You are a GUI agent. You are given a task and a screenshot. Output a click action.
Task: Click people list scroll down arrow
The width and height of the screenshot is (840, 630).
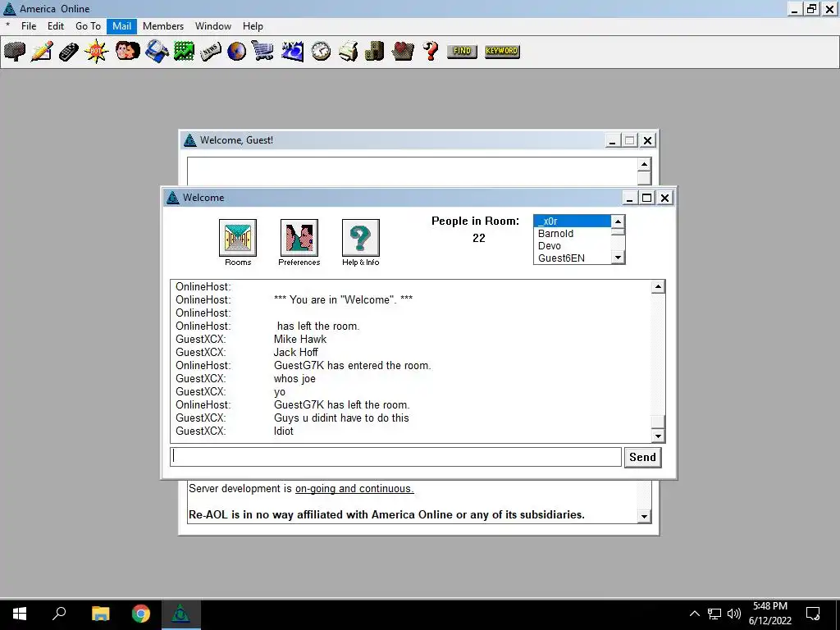(x=618, y=258)
